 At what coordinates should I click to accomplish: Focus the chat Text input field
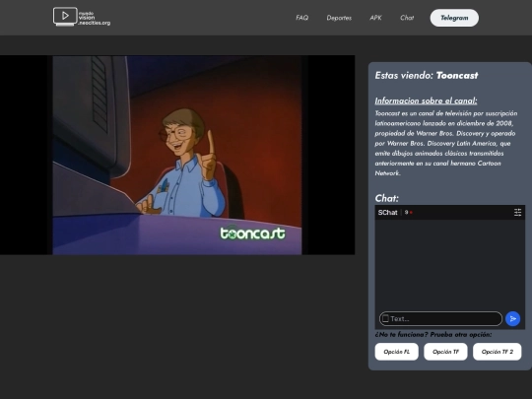(440, 318)
